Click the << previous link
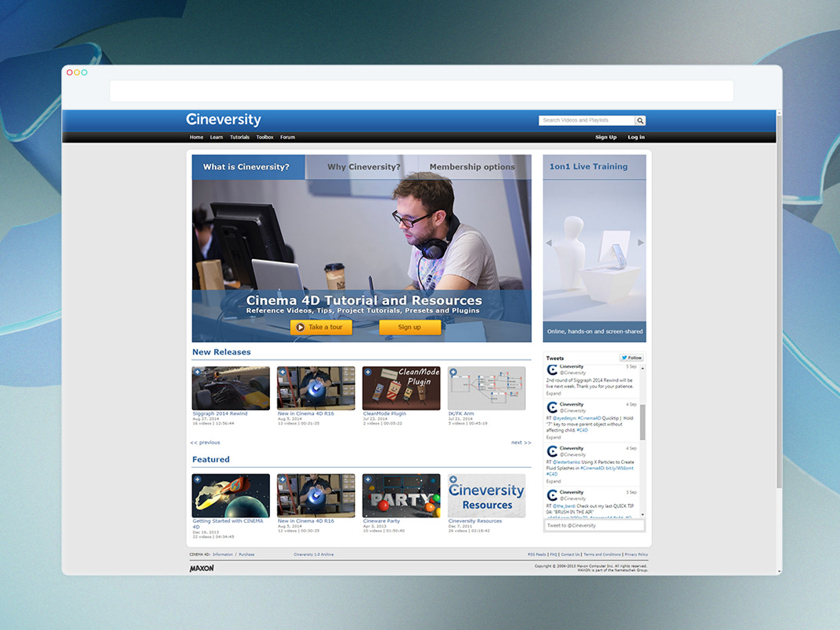 pos(205,443)
